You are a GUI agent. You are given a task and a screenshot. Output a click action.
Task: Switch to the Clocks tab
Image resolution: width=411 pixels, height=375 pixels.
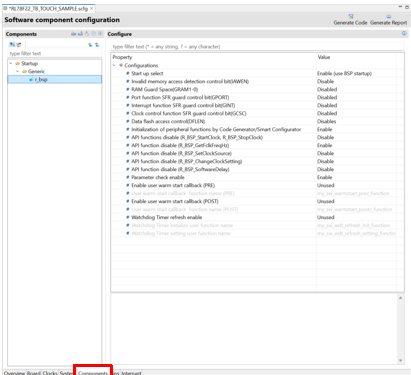(50, 373)
